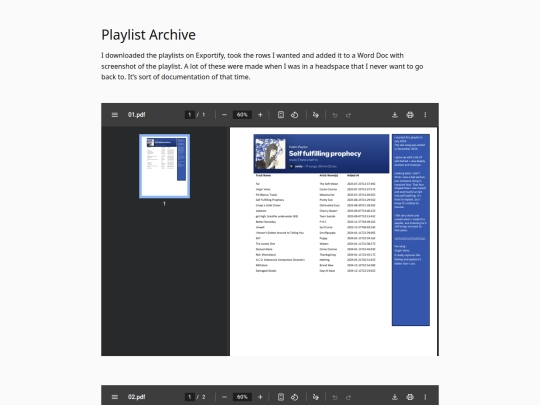The height and width of the screenshot is (405, 540).
Task: Rotate 01.pdf counterclockwise
Action: coord(294,115)
